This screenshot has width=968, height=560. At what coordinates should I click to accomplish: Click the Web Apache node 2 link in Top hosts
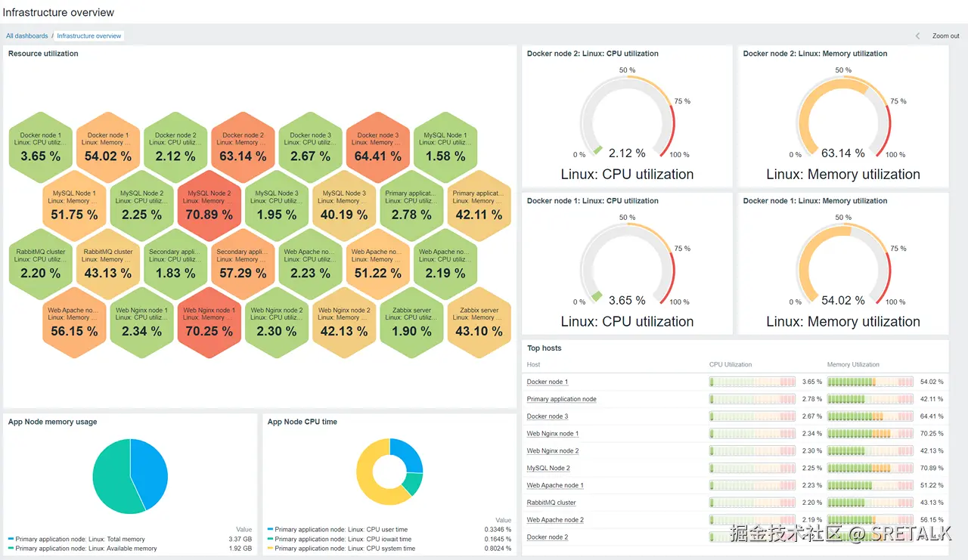click(554, 520)
